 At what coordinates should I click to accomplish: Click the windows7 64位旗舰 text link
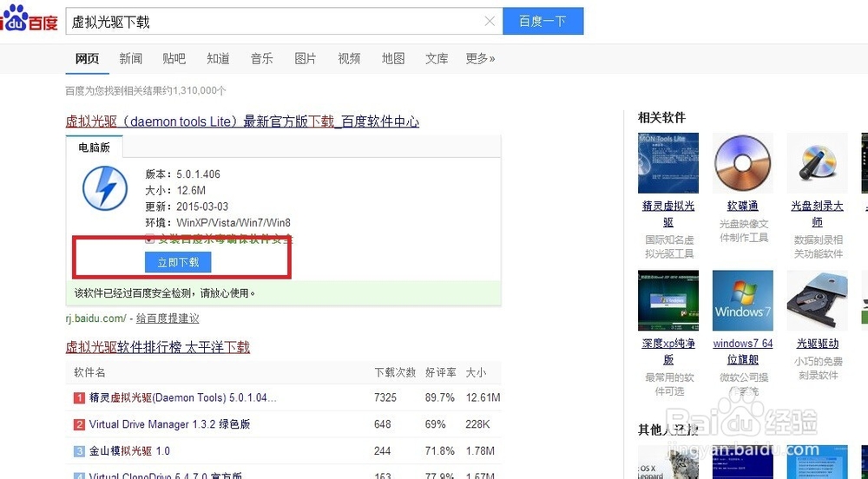pyautogui.click(x=742, y=351)
